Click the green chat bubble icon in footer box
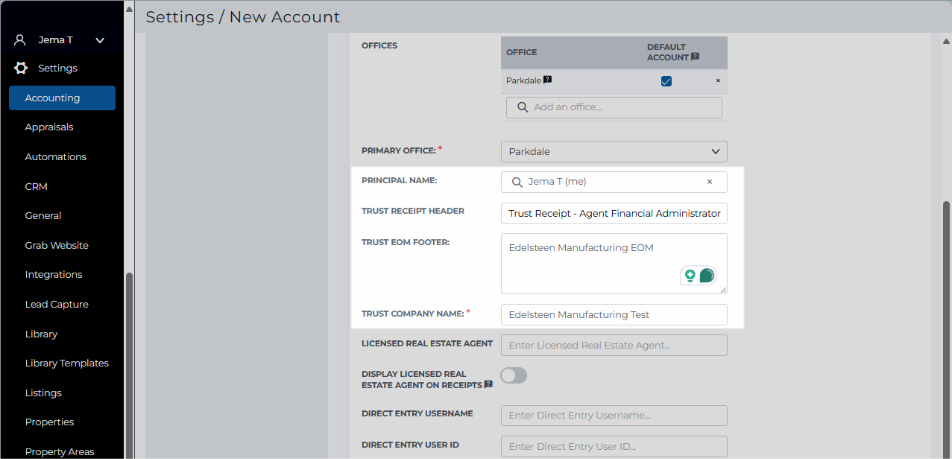952x459 pixels. click(x=706, y=276)
